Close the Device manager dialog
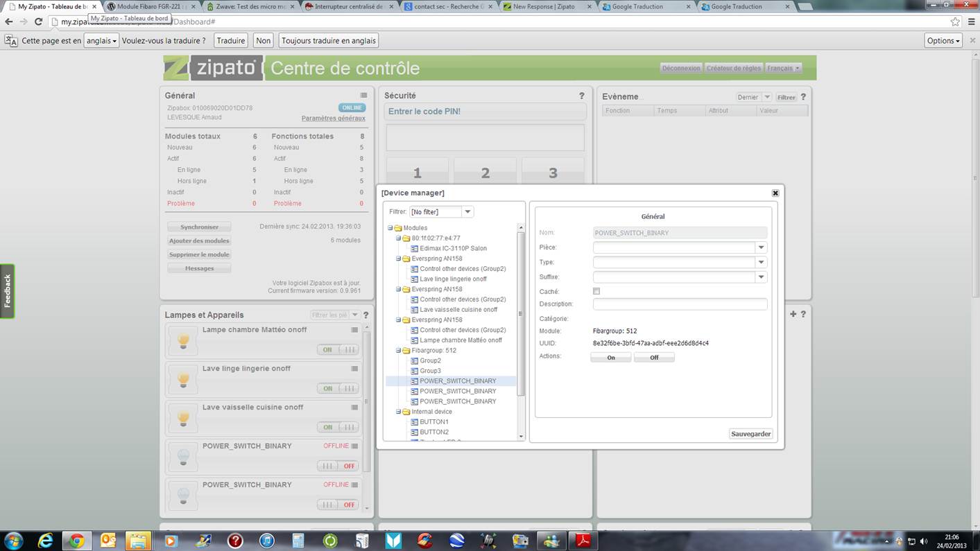The image size is (980, 551). pyautogui.click(x=775, y=193)
